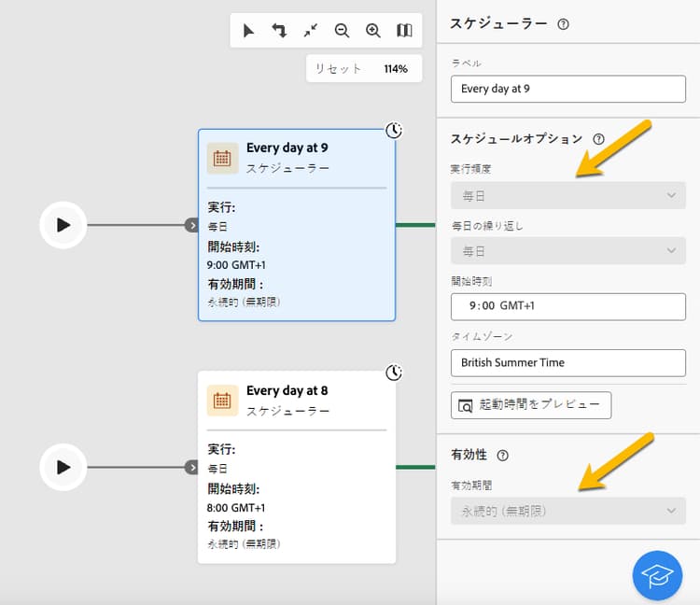
Task: Click the auto-arrange layout icon in canvas toolbar
Action: coord(279,31)
